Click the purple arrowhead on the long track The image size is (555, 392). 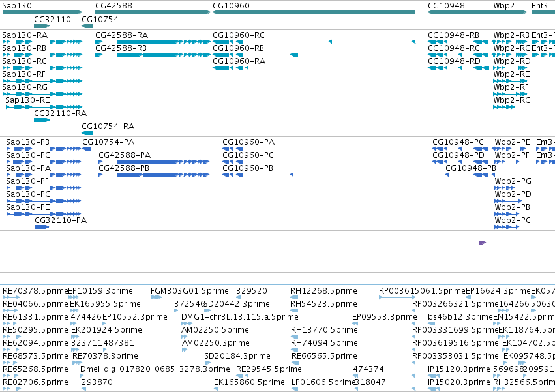pos(483,243)
